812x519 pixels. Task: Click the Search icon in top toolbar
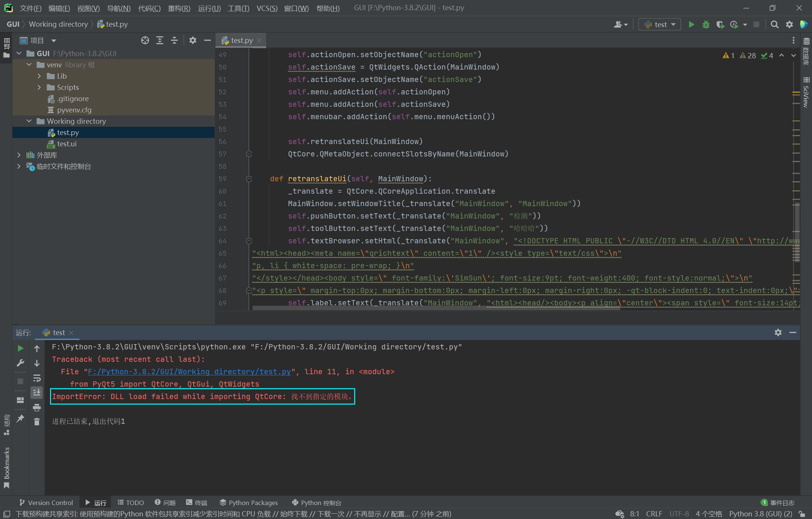pyautogui.click(x=775, y=24)
